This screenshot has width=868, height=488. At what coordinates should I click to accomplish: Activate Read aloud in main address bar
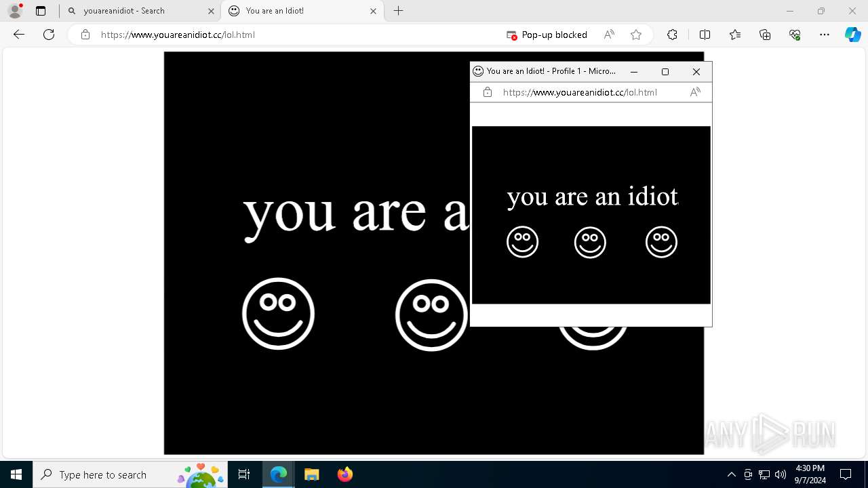coord(609,35)
